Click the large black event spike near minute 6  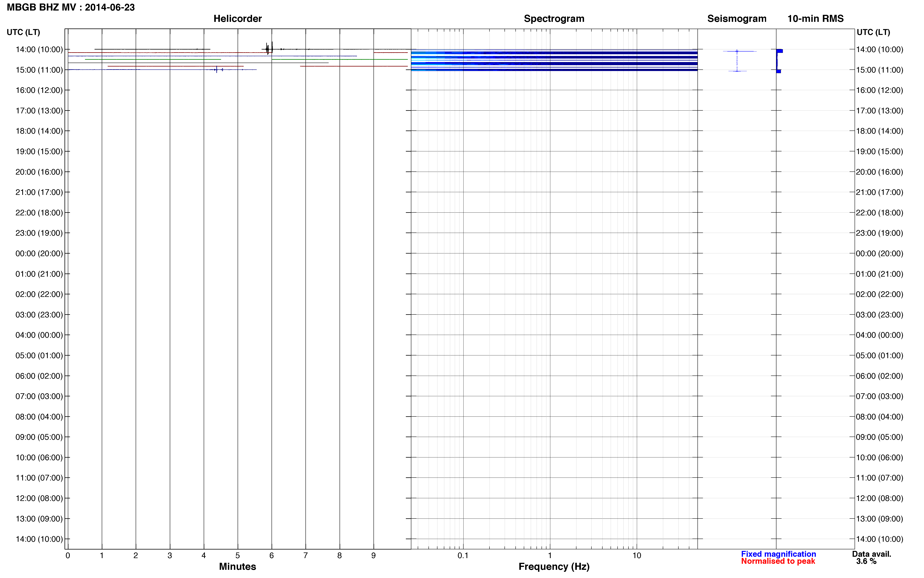click(269, 49)
